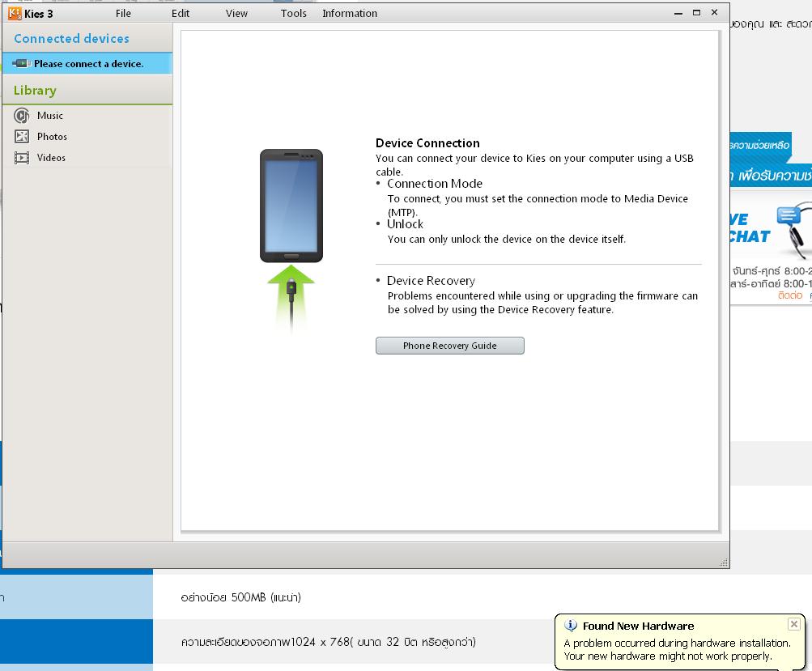
Task: Click the smartphone illustration
Action: click(291, 206)
